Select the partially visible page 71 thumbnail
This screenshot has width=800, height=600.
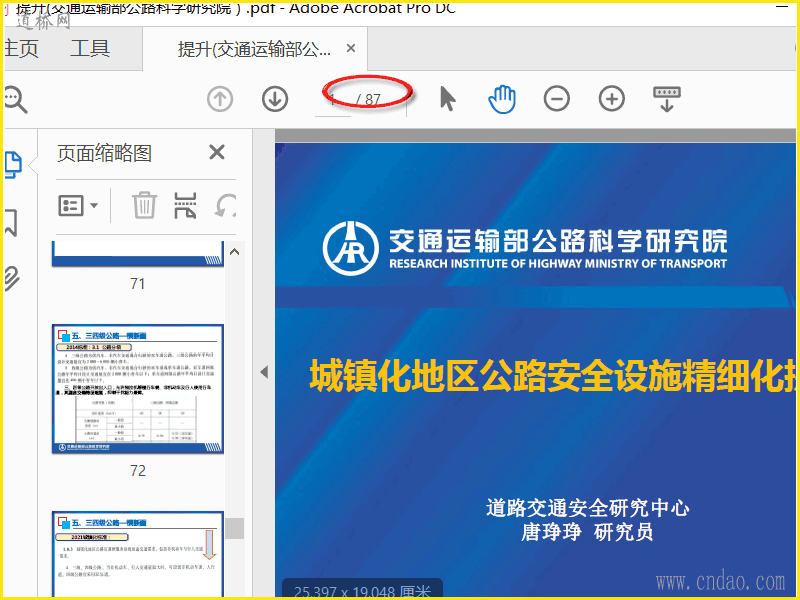[138, 254]
